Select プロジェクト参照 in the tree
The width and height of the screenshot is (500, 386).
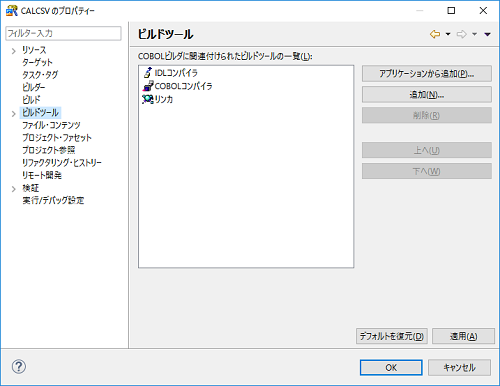tap(49, 150)
